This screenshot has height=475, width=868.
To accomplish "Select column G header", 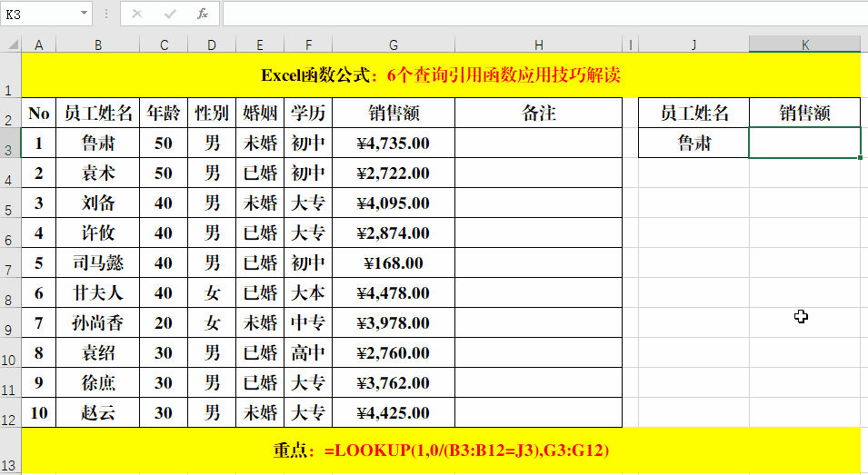I will coord(394,45).
